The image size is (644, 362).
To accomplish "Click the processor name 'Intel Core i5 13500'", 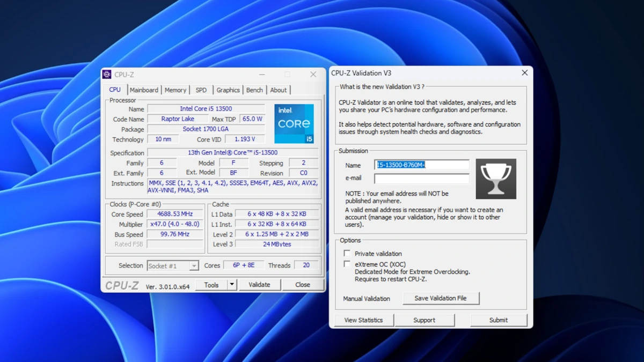I will [x=206, y=109].
